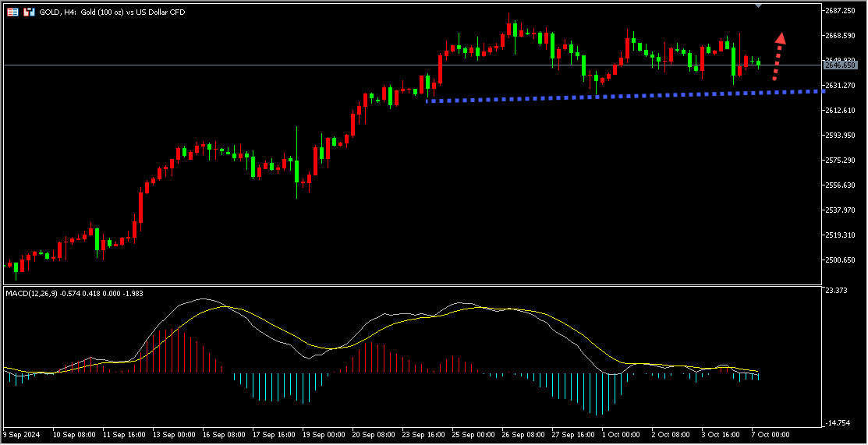
Task: Click the chart shift triangle marker
Action: pos(758,5)
